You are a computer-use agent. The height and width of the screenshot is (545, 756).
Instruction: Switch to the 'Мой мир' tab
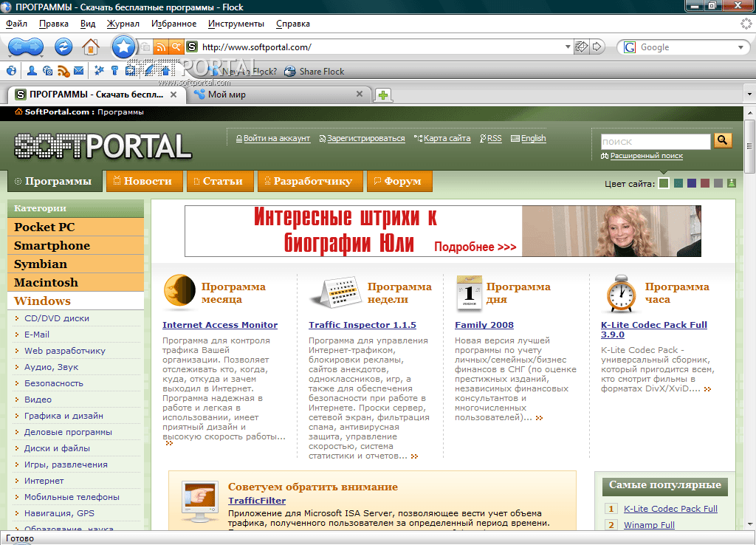coord(278,95)
